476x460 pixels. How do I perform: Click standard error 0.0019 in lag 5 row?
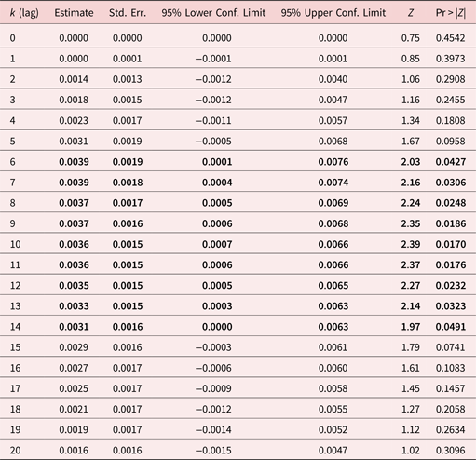[128, 142]
